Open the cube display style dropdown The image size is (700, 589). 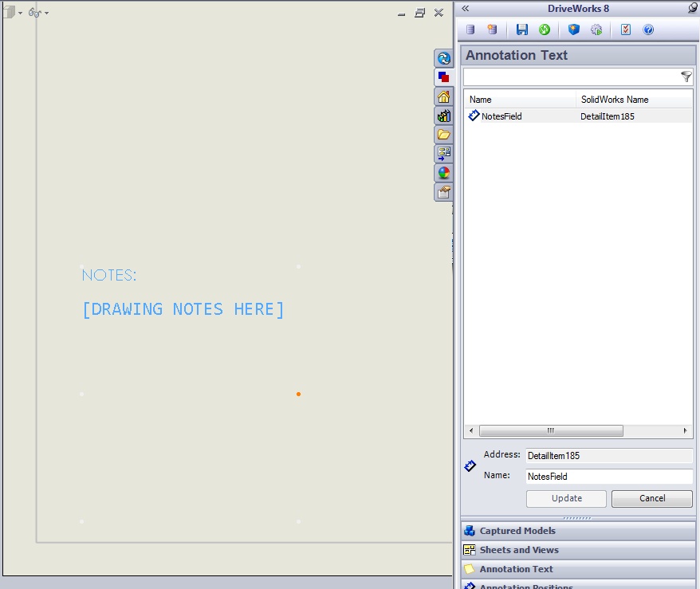(20, 13)
